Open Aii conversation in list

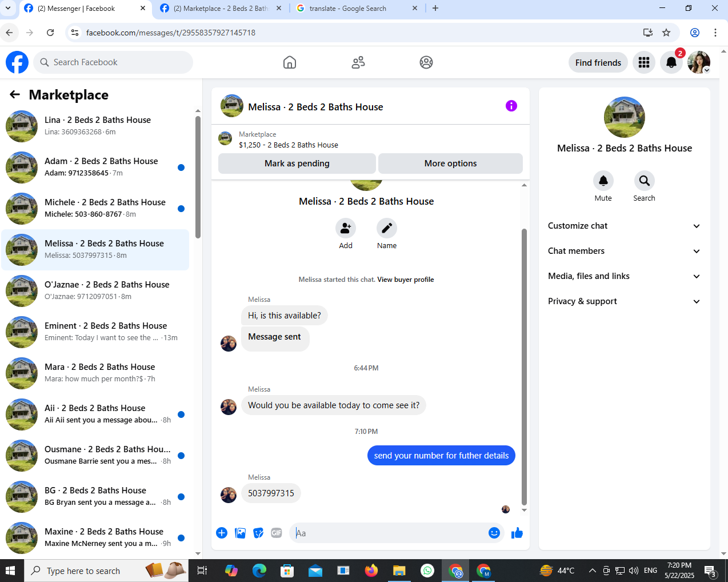pyautogui.click(x=95, y=414)
